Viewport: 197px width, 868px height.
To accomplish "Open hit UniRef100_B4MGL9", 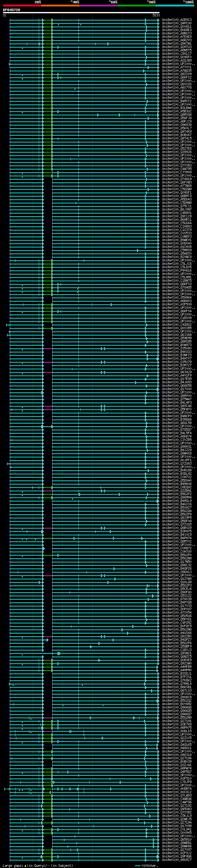I will 177,501.
